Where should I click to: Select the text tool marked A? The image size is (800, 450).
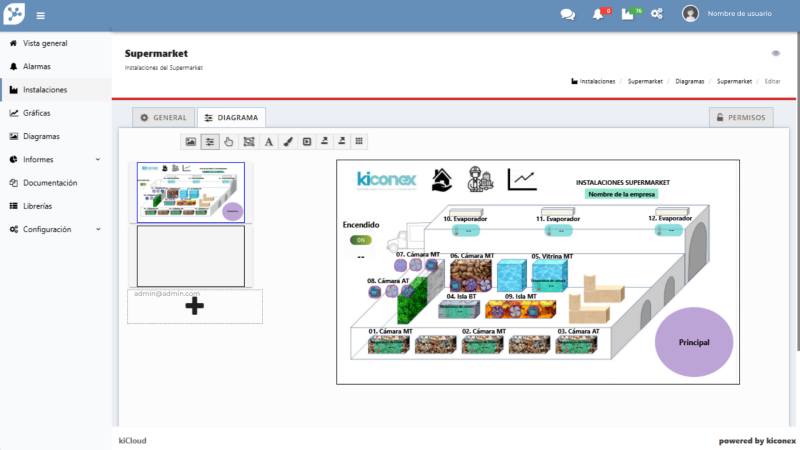pos(268,141)
